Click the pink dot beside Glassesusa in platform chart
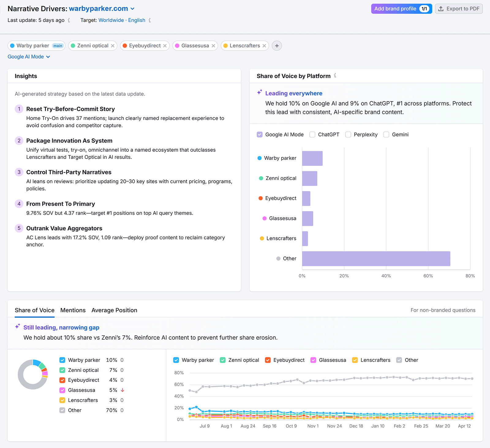The image size is (490, 448). [x=265, y=218]
